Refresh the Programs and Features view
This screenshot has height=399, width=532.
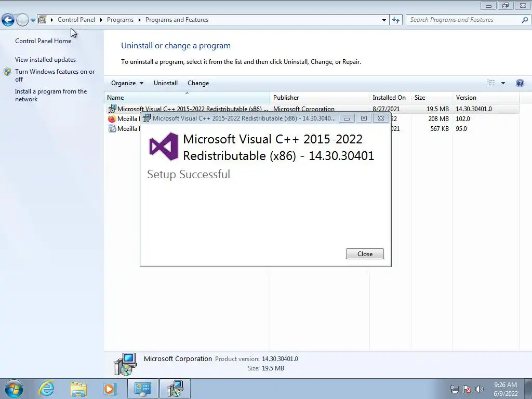click(396, 20)
